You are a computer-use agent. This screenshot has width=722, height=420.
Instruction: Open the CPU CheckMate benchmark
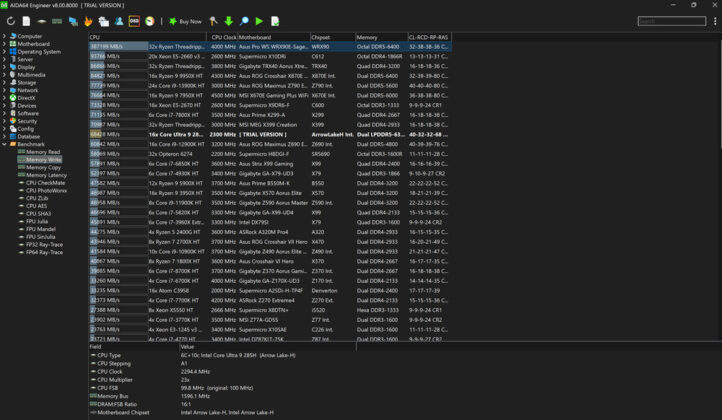[x=45, y=183]
